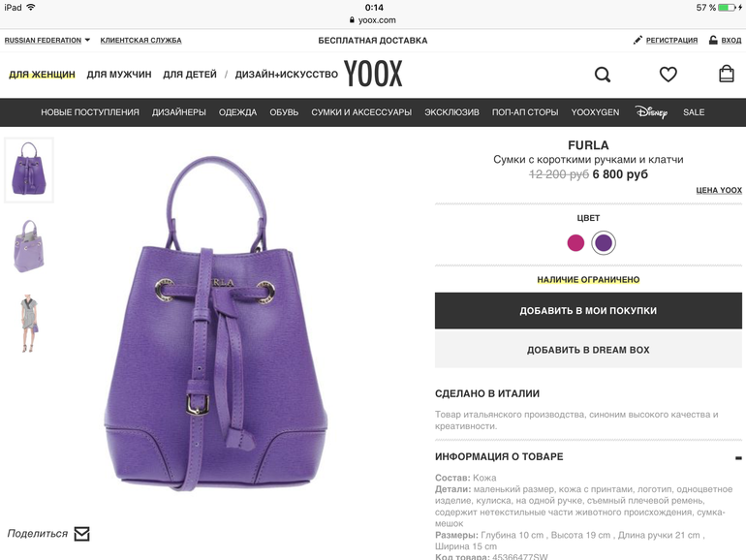Open the Сумки и аксессуары menu
The width and height of the screenshot is (746, 560).
tap(361, 112)
